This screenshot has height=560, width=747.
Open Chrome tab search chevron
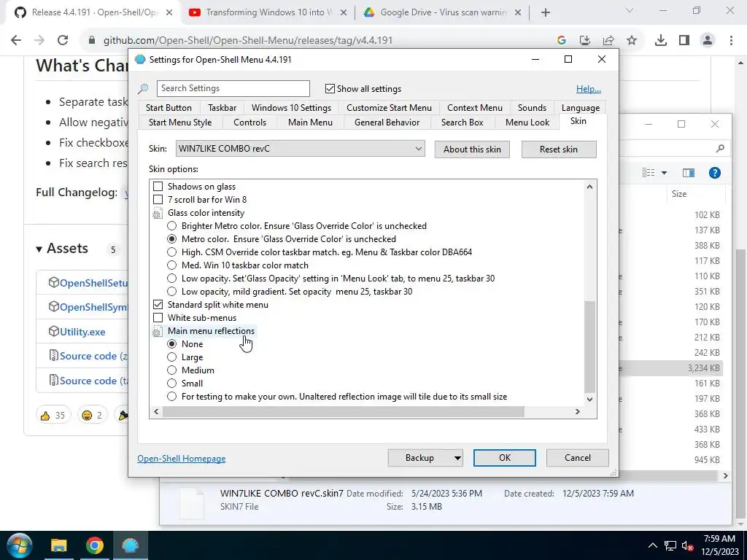click(630, 10)
